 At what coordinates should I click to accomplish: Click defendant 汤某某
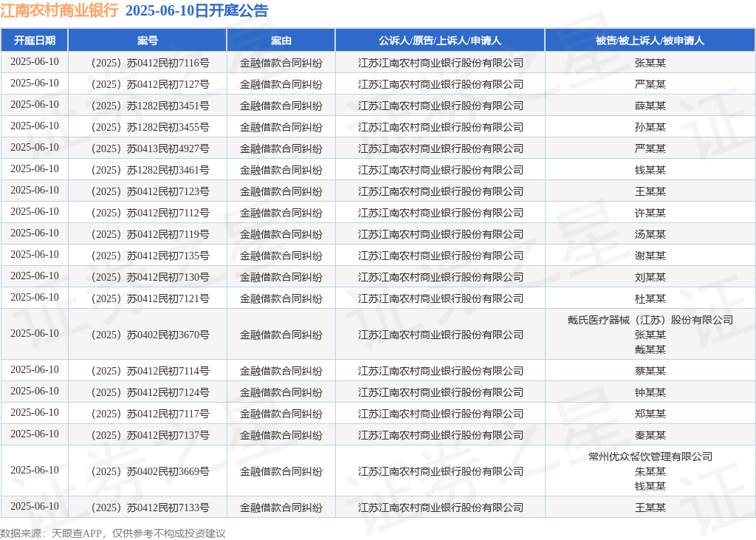pos(650,234)
